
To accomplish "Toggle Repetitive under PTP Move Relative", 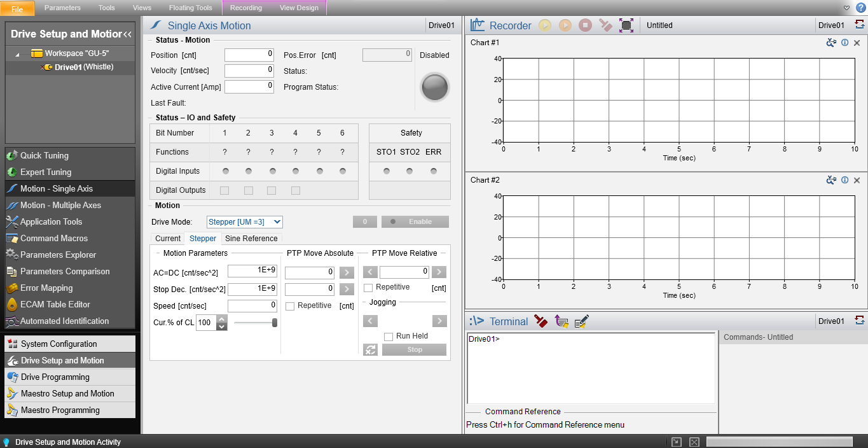I will (x=368, y=288).
